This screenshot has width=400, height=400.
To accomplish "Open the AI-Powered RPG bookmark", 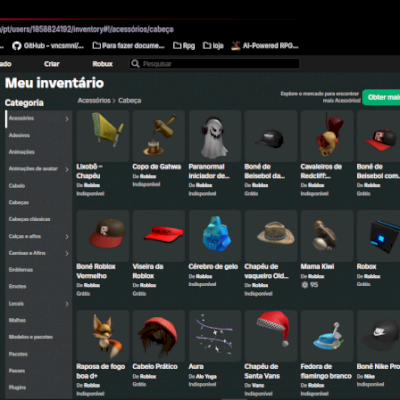I will (265, 46).
